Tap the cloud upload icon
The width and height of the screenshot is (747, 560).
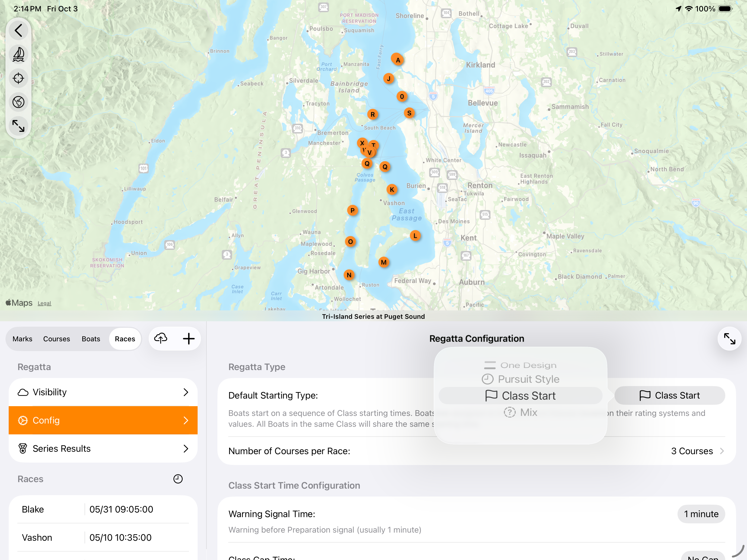pos(161,338)
